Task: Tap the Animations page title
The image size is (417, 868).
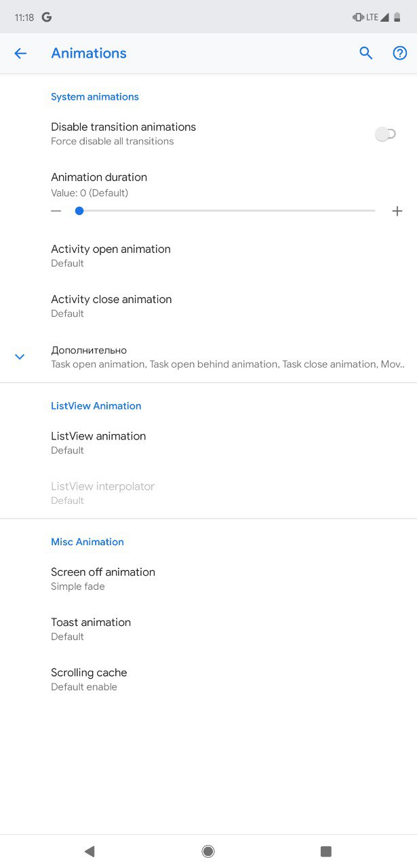Action: pos(89,53)
